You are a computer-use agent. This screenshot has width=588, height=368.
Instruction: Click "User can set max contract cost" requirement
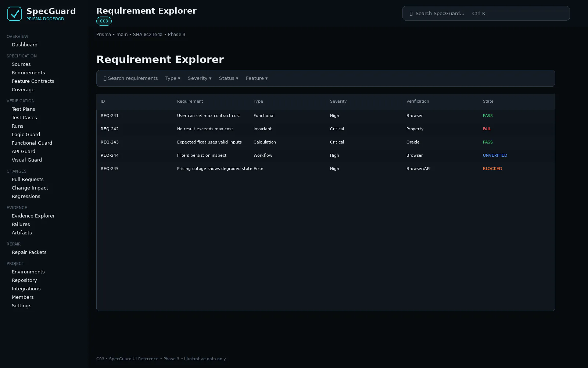pyautogui.click(x=208, y=116)
